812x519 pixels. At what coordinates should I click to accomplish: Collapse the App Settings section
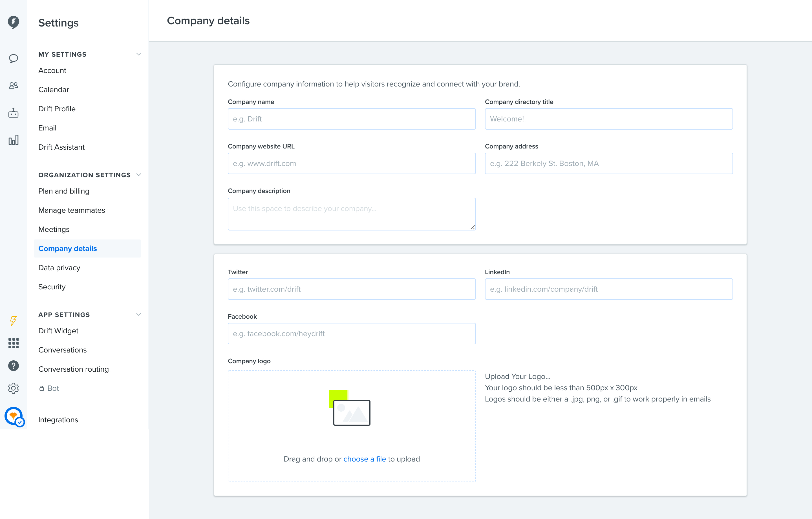point(139,315)
